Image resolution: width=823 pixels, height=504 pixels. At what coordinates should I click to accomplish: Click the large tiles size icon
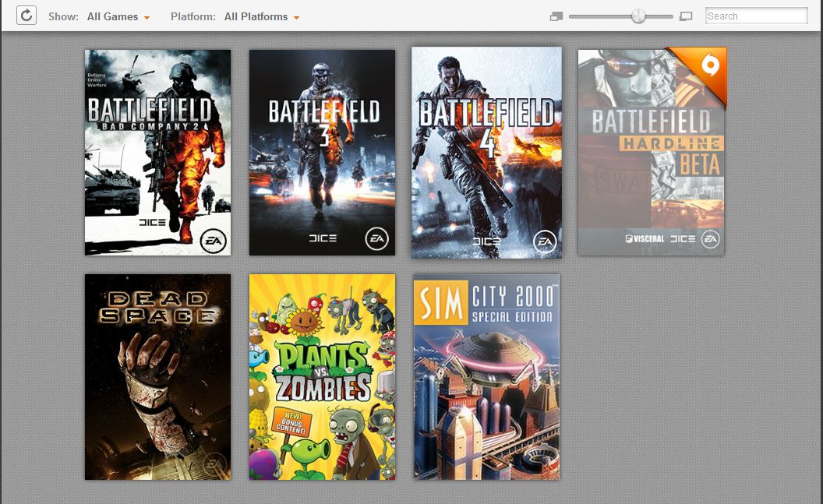(x=686, y=17)
